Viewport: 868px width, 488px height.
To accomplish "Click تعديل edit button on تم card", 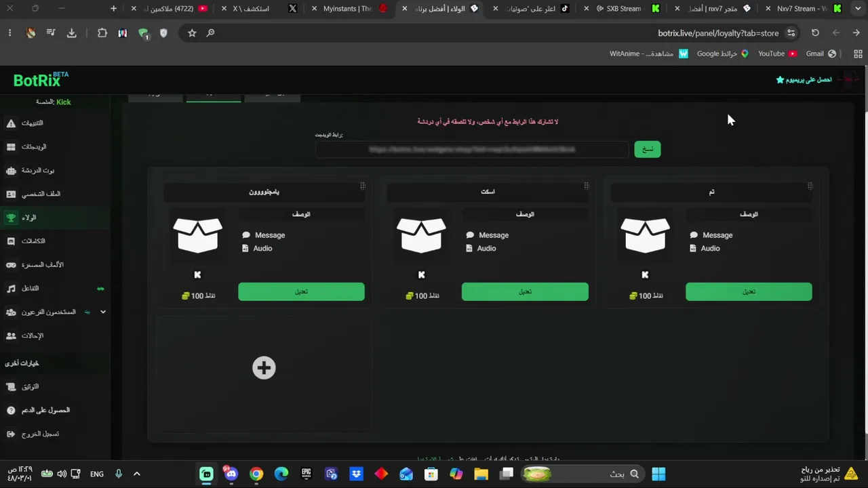I will 749,291.
